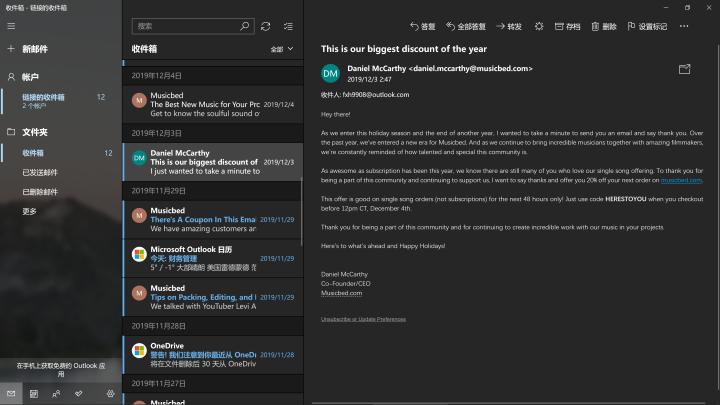This screenshot has height=405, width=720.
Task: Flag the email with 设置标记
Action: 647,26
